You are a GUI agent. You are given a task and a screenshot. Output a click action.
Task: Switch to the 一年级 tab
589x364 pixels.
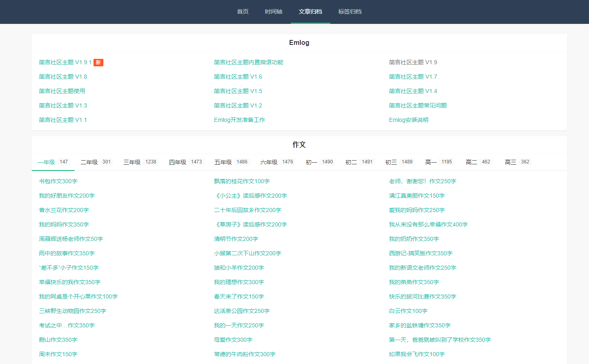(x=53, y=162)
